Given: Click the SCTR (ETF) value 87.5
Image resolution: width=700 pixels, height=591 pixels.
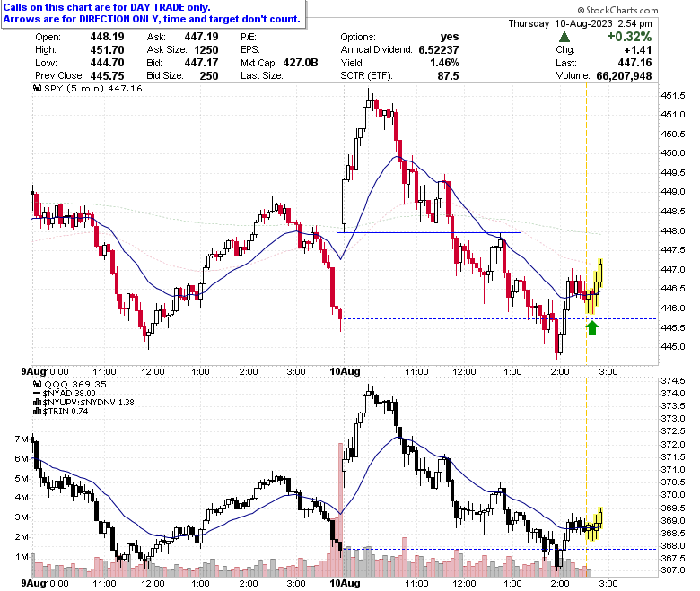Looking at the screenshot, I should coord(448,75).
